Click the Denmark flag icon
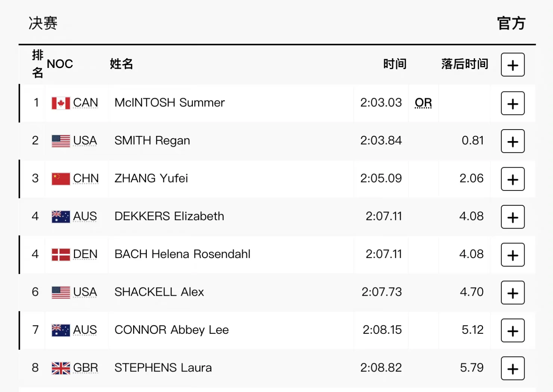Viewport: 553px width, 392px height. coord(61,255)
